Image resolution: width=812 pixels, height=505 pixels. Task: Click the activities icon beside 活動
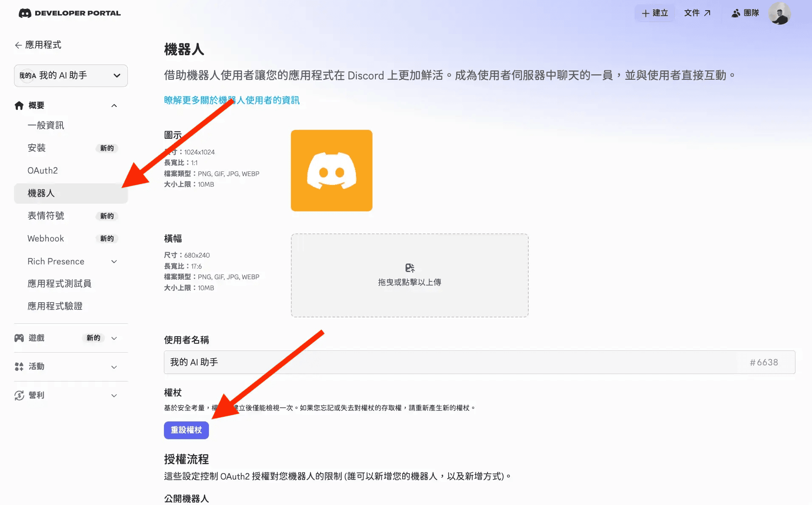tap(19, 366)
